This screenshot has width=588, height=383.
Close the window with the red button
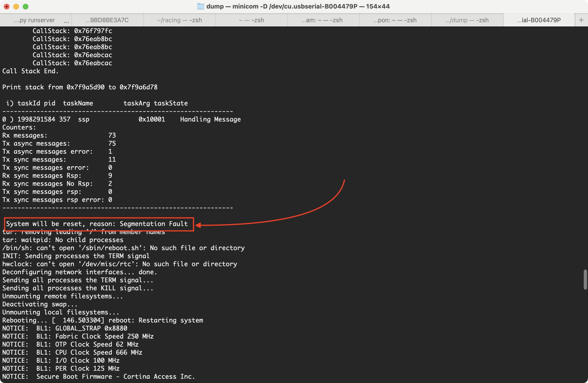7,6
